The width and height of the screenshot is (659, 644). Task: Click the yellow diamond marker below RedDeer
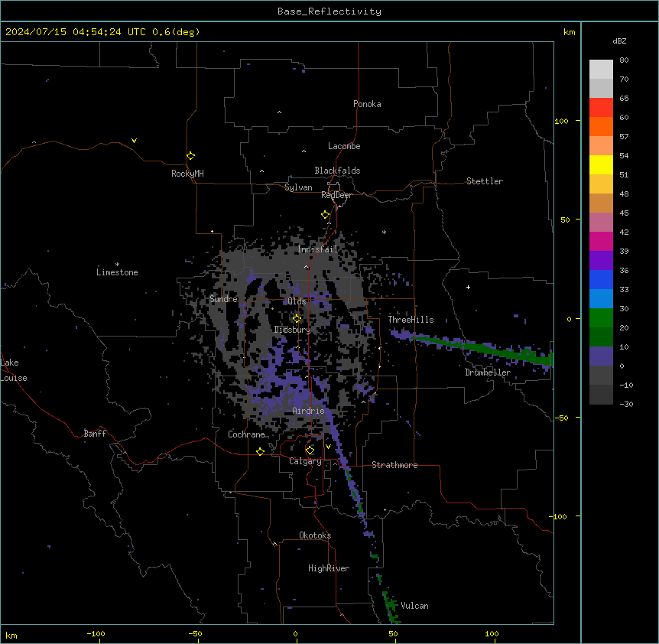[x=326, y=215]
